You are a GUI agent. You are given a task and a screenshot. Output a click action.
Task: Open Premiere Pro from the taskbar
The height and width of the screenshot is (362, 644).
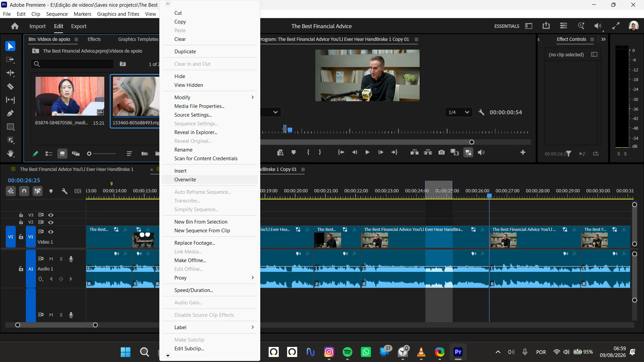[458, 352]
